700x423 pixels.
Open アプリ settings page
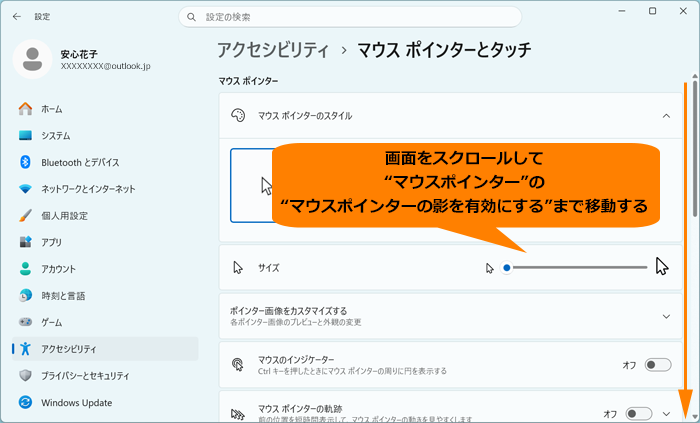105,242
